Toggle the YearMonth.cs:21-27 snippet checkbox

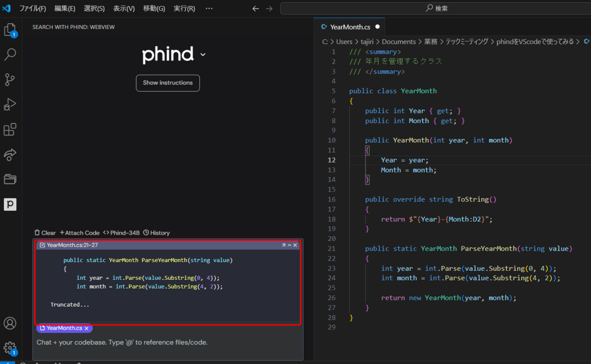[x=42, y=245]
